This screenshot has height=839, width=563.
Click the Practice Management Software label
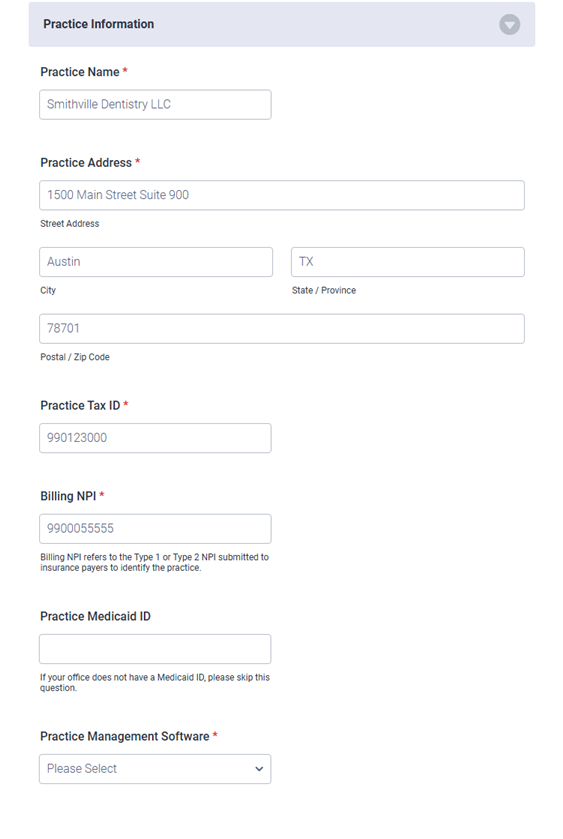coord(125,736)
